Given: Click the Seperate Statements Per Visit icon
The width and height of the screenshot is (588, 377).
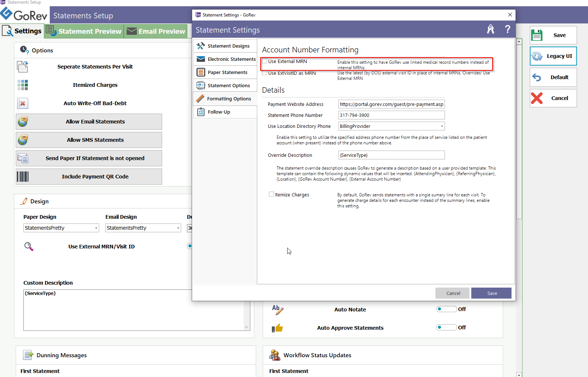Looking at the screenshot, I should (22, 67).
